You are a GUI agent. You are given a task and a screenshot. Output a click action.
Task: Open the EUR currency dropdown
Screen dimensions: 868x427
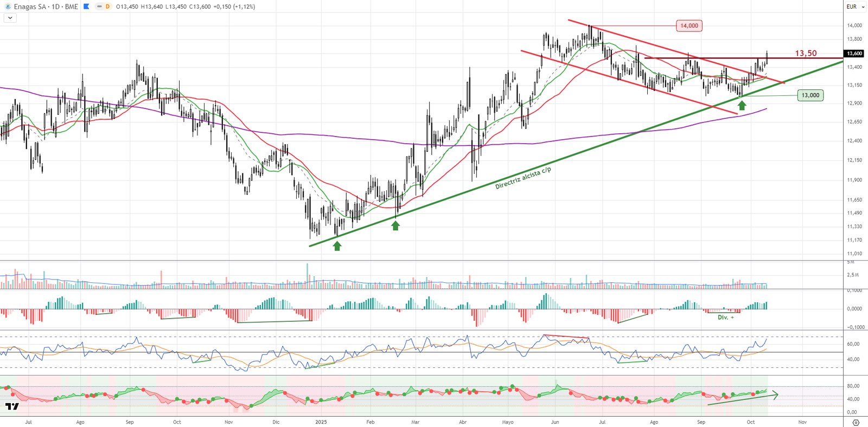pos(855,7)
